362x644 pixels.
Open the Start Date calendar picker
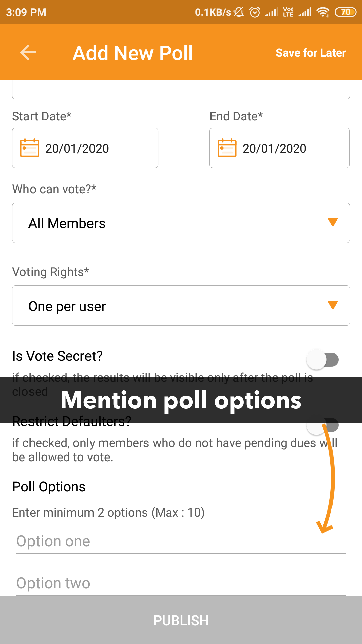(85, 148)
